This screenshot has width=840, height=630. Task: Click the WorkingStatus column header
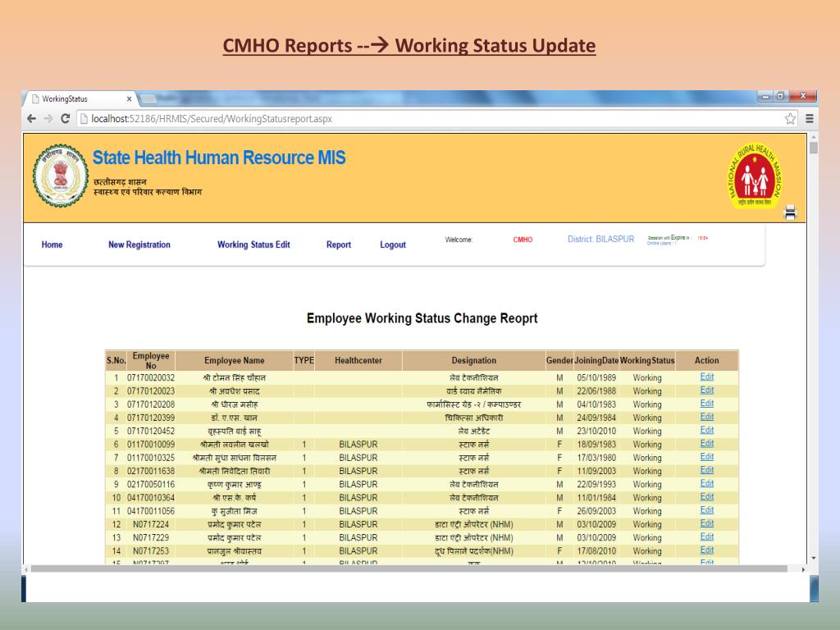pos(647,361)
